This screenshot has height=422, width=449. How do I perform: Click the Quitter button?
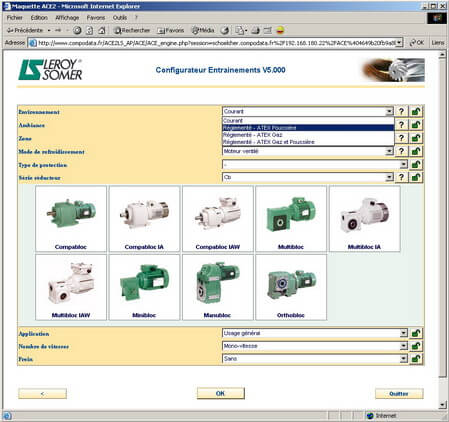click(399, 394)
